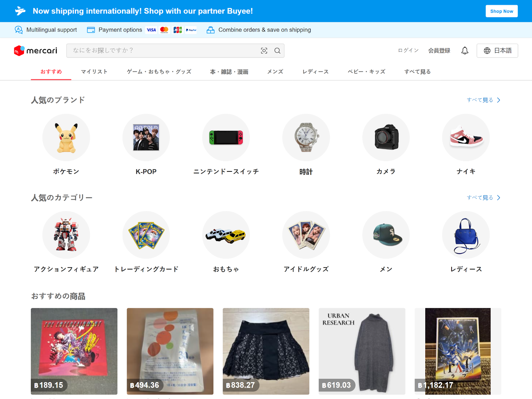
Task: Click the Buyee international shipping banner text
Action: click(143, 11)
